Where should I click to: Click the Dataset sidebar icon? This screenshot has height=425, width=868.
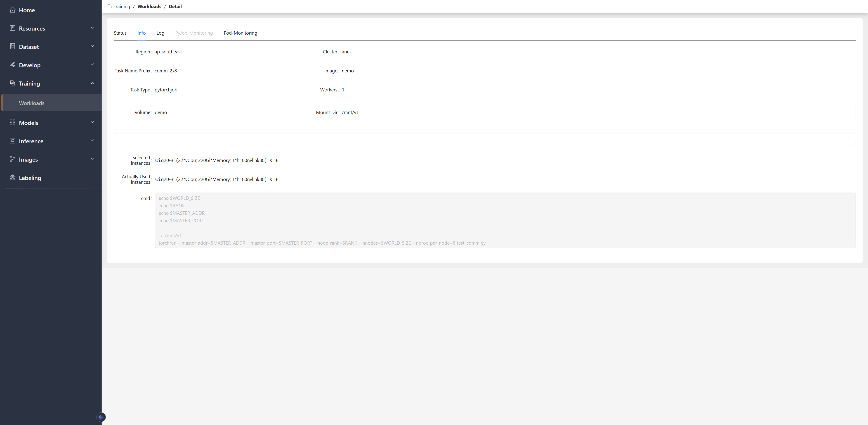pos(12,47)
